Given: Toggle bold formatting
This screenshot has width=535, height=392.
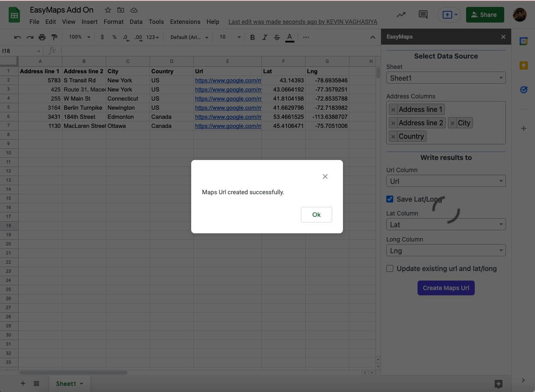Looking at the screenshot, I should click(x=253, y=37).
